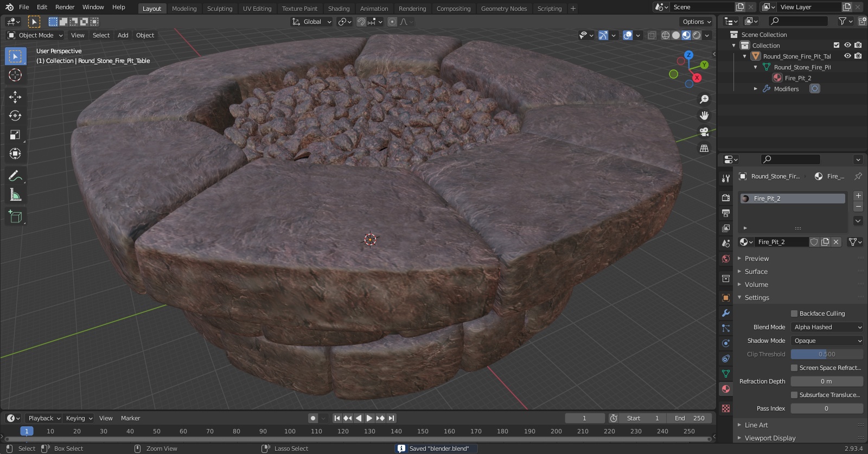Toggle Collection eye visibility in outliner
868x454 pixels.
pos(847,45)
